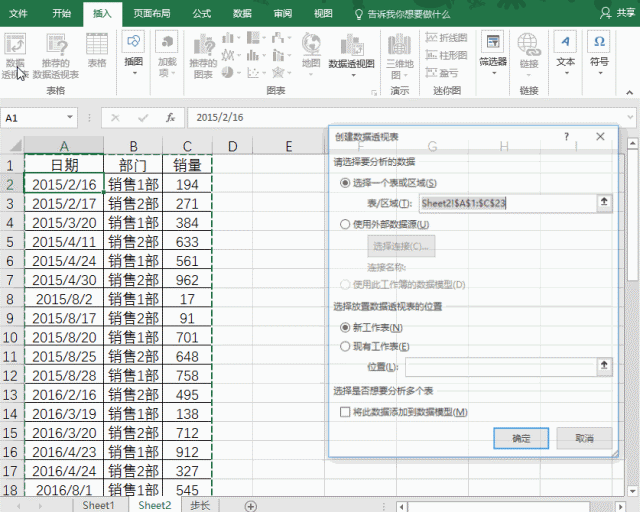Open the 筛选器 filters icon

pyautogui.click(x=492, y=52)
